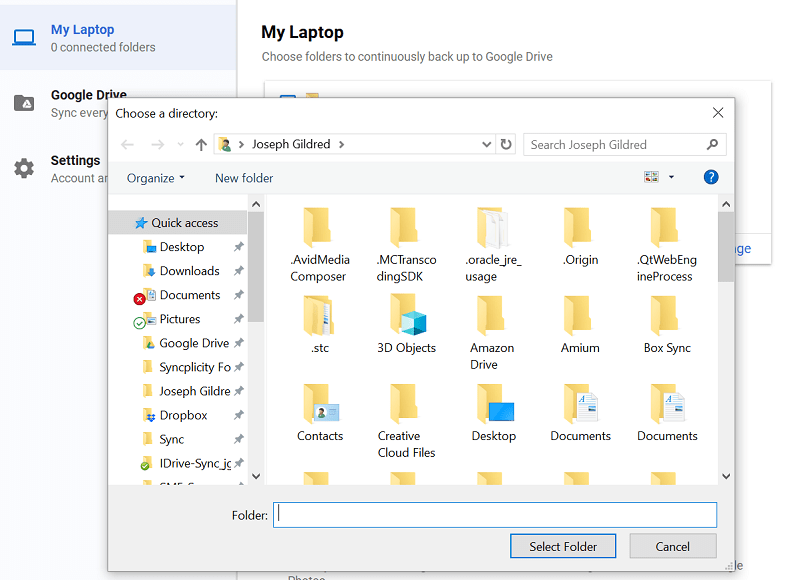Confirm with Select Folder button
The width and height of the screenshot is (798, 580).
pyautogui.click(x=563, y=546)
